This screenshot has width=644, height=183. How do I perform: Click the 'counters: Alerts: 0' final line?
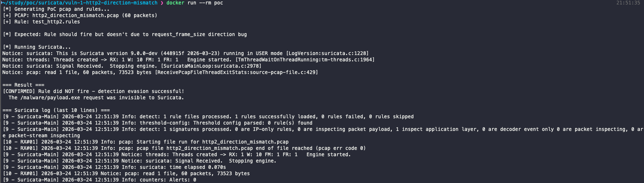point(168,180)
